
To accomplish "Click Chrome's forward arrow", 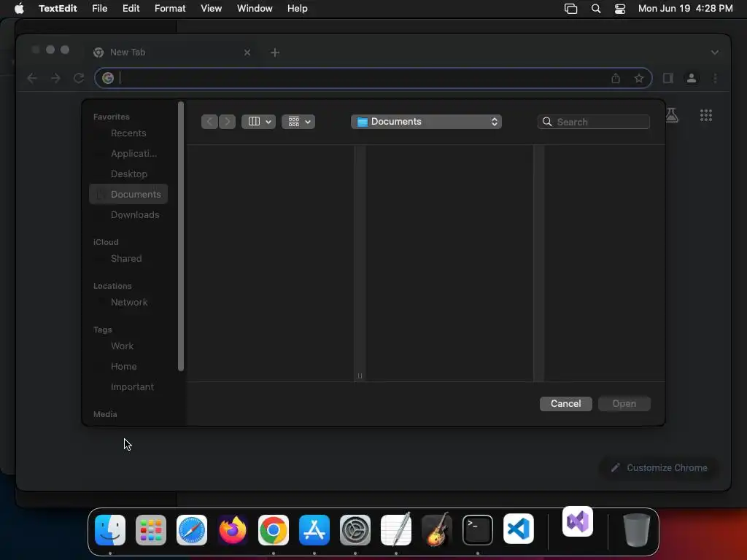I will pyautogui.click(x=55, y=78).
